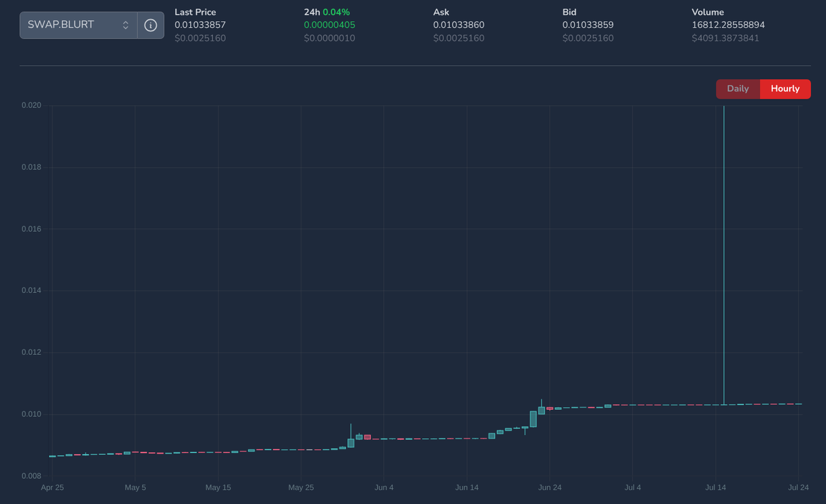Screen dimensions: 826x504
Task: Click the Jul 24 x-axis label
Action: 798,487
